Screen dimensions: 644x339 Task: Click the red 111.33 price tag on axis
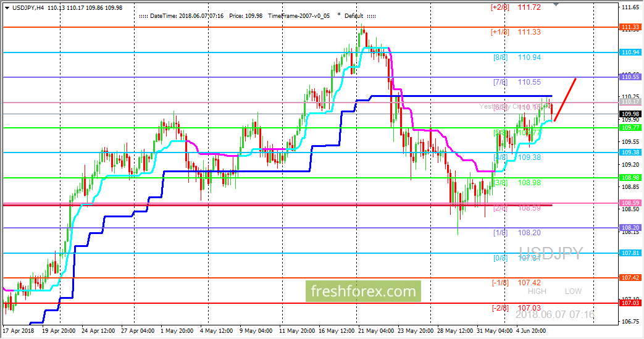pos(630,27)
